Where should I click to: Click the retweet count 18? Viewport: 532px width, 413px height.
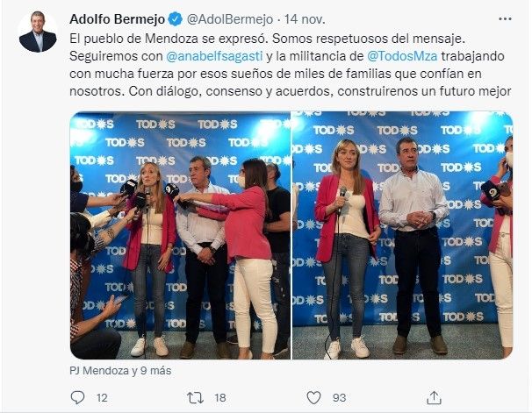coord(220,398)
